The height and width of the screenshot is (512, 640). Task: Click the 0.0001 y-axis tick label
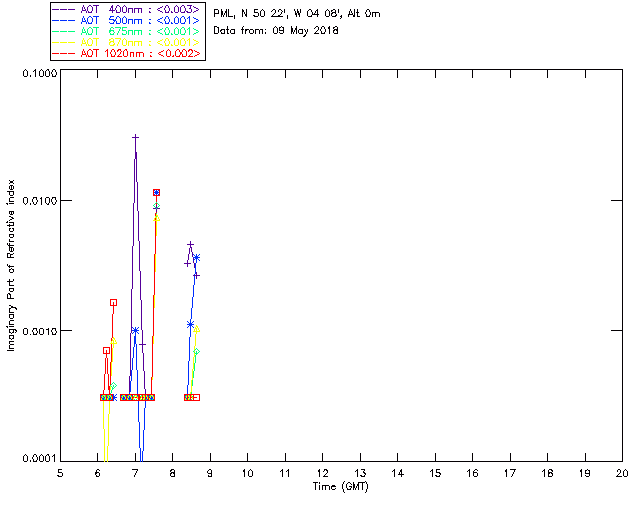(38, 459)
